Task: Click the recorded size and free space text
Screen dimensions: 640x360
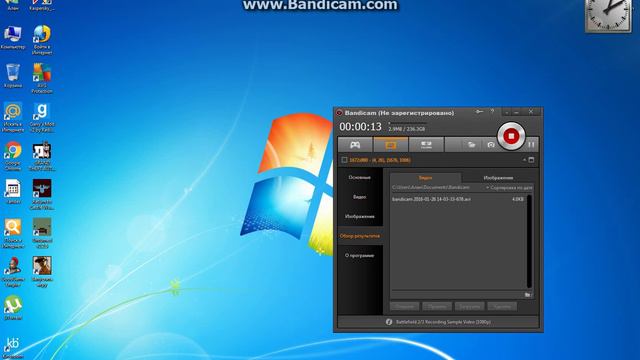Action: click(x=407, y=129)
